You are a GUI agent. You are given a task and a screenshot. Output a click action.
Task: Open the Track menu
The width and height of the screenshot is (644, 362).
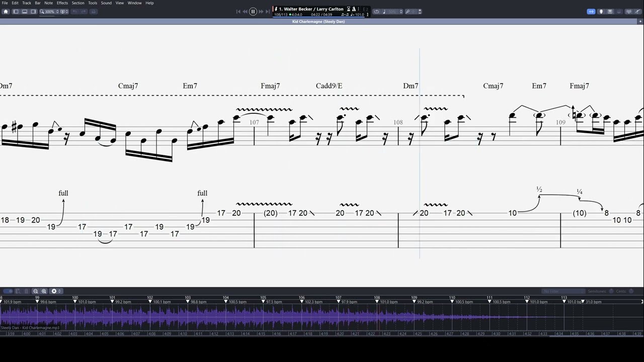[x=27, y=3]
